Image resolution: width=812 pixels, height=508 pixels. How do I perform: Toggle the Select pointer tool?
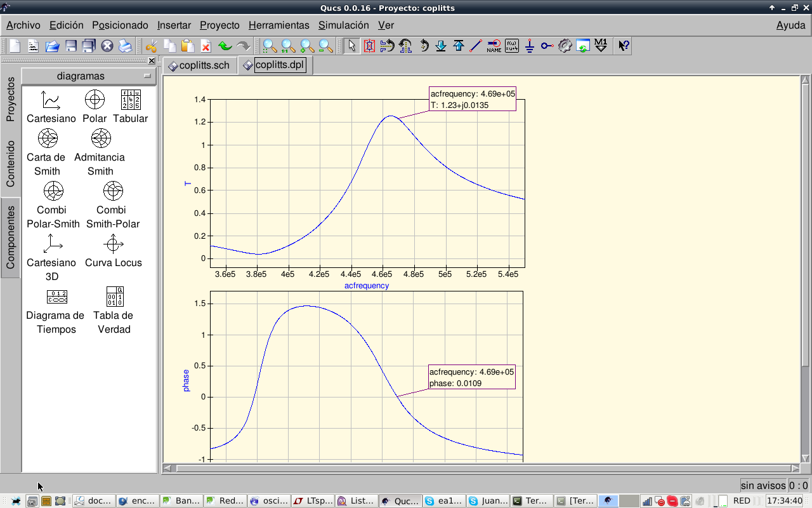351,46
